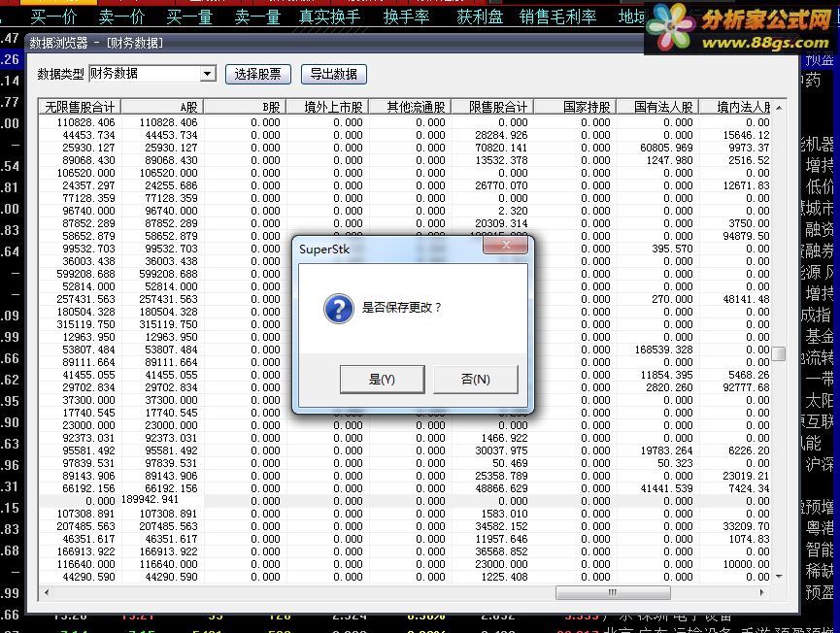Click the 是(Y) button to save changes

(382, 380)
